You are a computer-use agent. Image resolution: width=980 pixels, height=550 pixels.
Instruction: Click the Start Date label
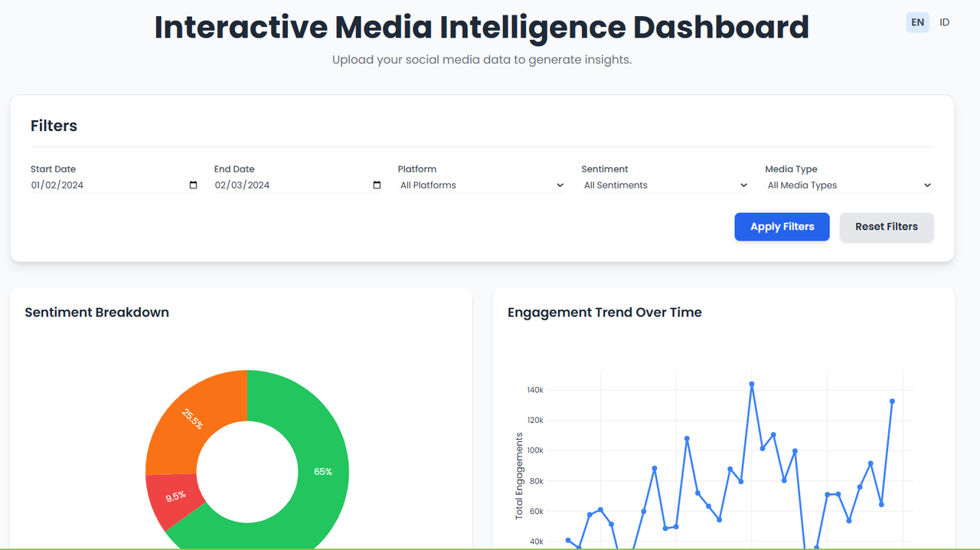pos(53,169)
